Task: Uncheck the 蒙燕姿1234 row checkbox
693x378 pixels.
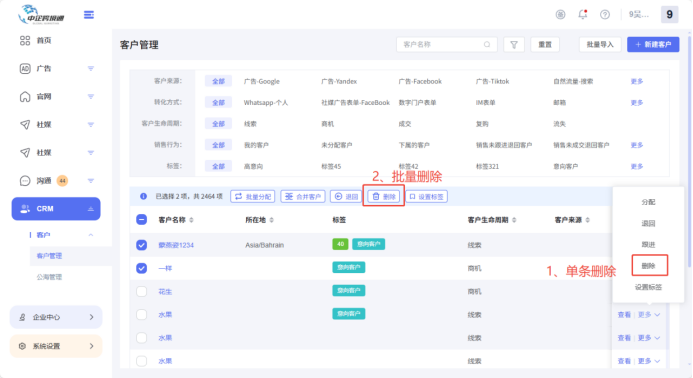Action: pyautogui.click(x=141, y=245)
